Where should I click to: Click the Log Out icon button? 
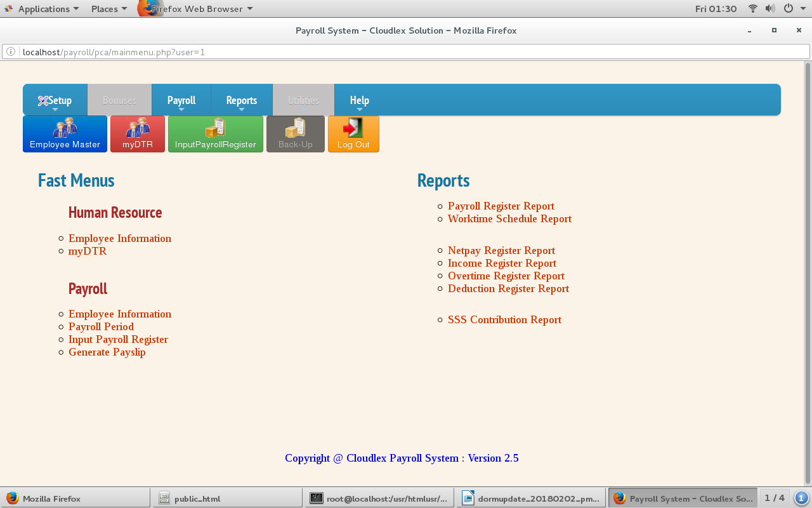click(x=353, y=134)
